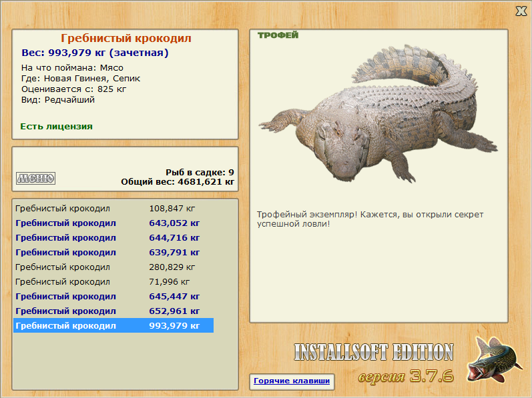Select the 643,052 кг crocodile entry
Image resolution: width=532 pixels, height=398 pixels.
[x=113, y=223]
